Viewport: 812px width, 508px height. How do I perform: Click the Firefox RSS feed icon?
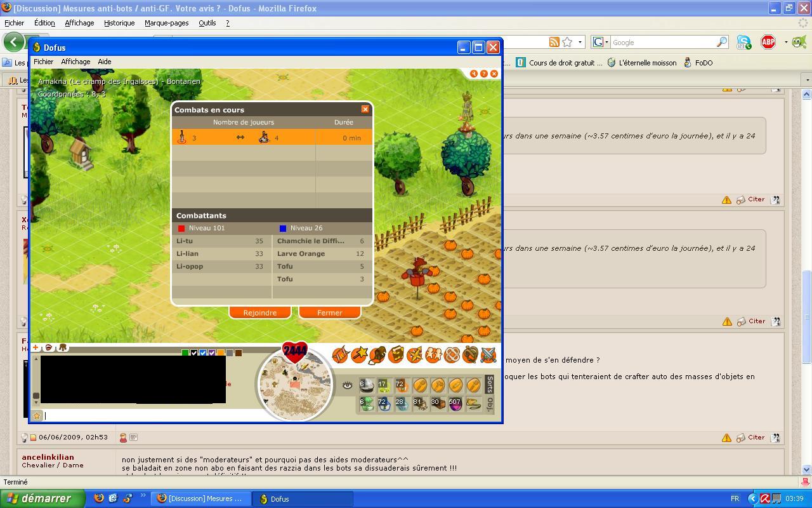pyautogui.click(x=554, y=42)
